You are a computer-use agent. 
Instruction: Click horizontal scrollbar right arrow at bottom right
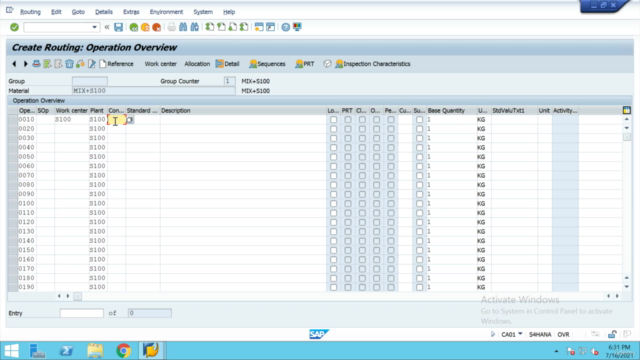[617, 296]
